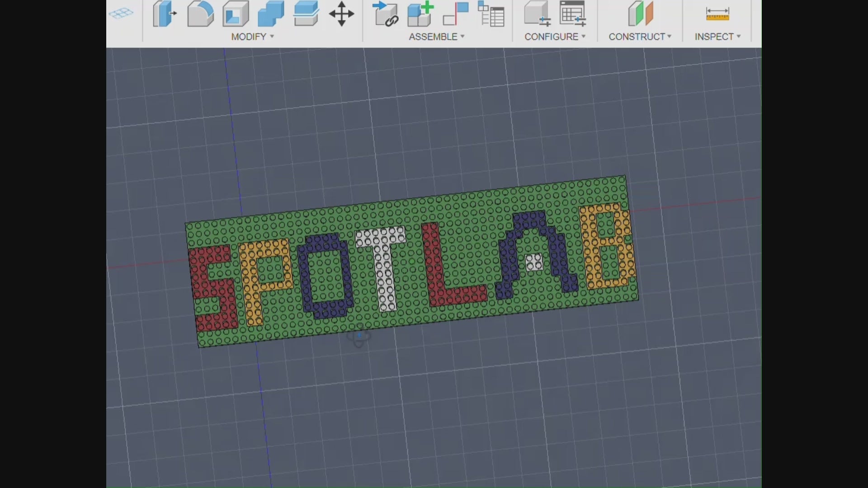Click the New Configuration cube icon

[538, 14]
